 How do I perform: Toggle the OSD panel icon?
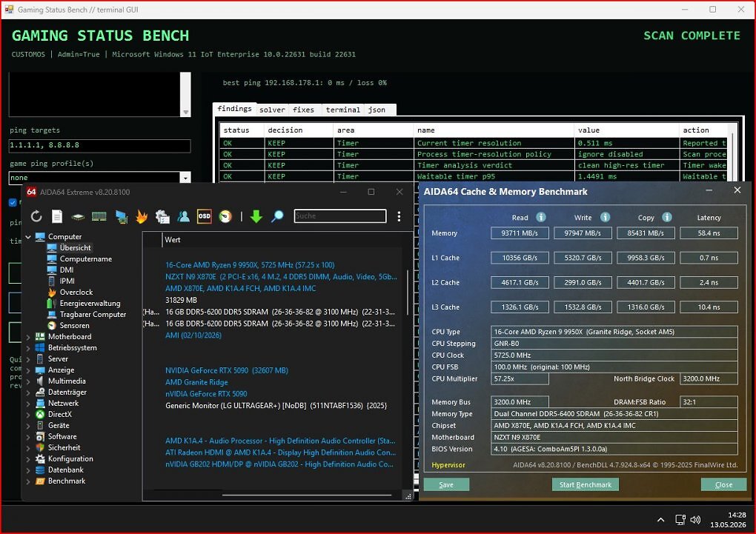tap(205, 216)
